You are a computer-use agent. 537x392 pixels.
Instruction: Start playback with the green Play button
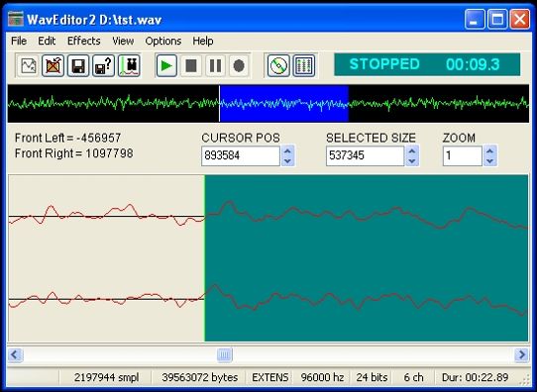tap(166, 65)
